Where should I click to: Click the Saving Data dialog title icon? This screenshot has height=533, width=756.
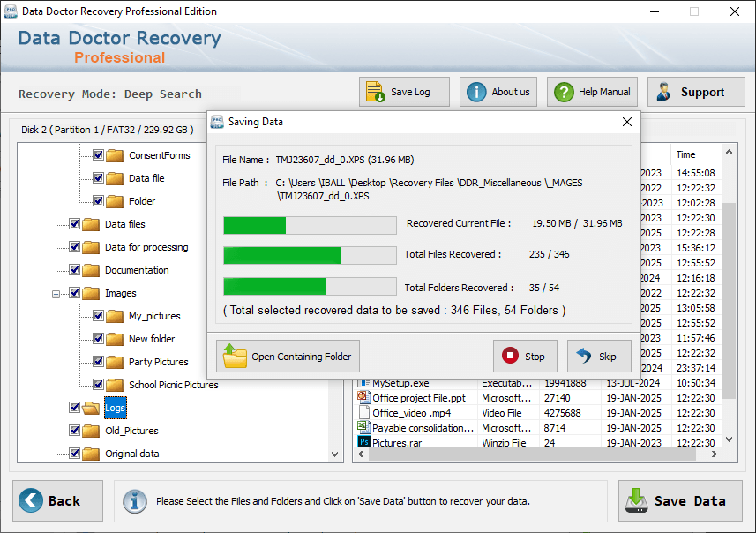pyautogui.click(x=217, y=122)
